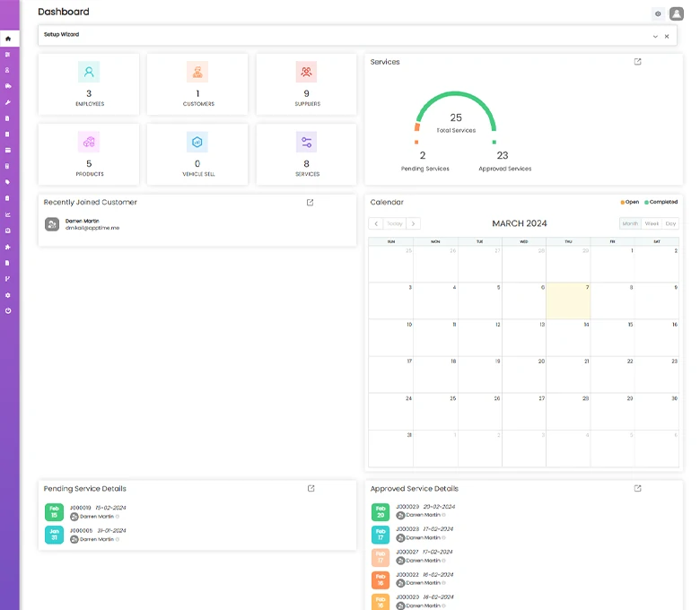The width and height of the screenshot is (700, 610).
Task: Click the customer avatar next to Darren Martin
Action: [52, 224]
